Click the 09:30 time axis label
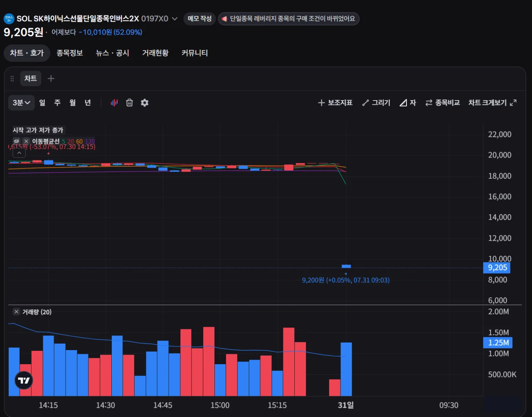This screenshot has width=532, height=417. click(449, 405)
